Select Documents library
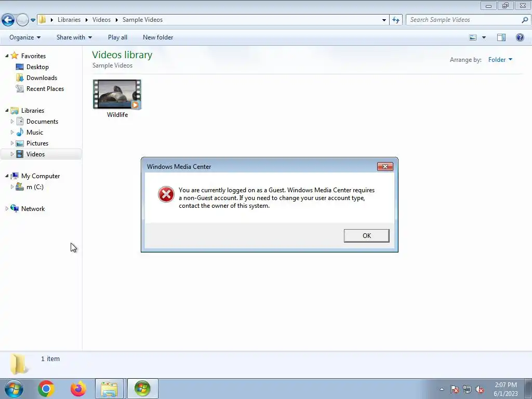The image size is (532, 399). [x=42, y=122]
